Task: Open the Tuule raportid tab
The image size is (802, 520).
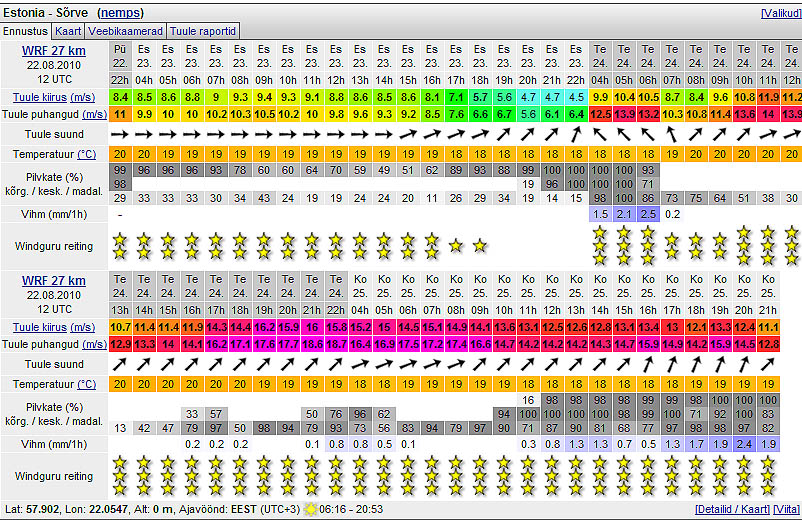Action: click(203, 31)
